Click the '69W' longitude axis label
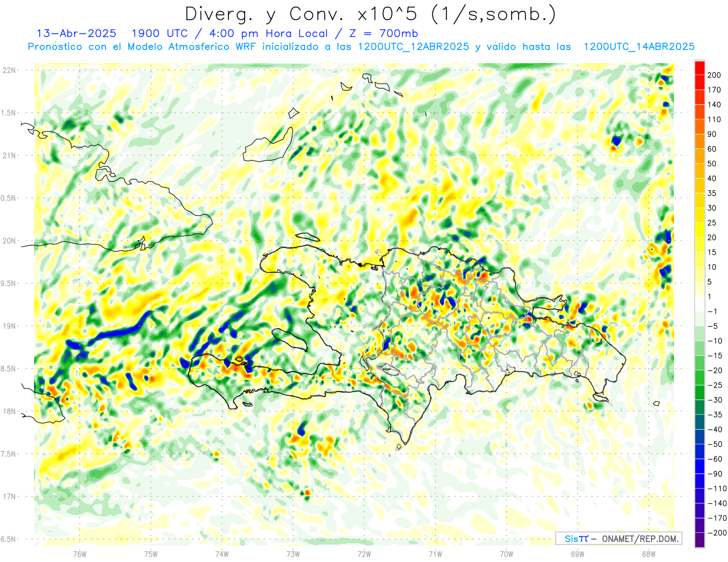This screenshot has height=562, width=728. click(x=578, y=554)
